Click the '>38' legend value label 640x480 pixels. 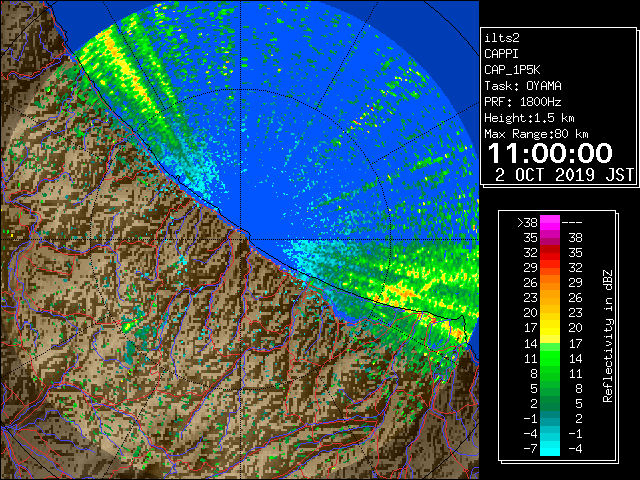527,223
